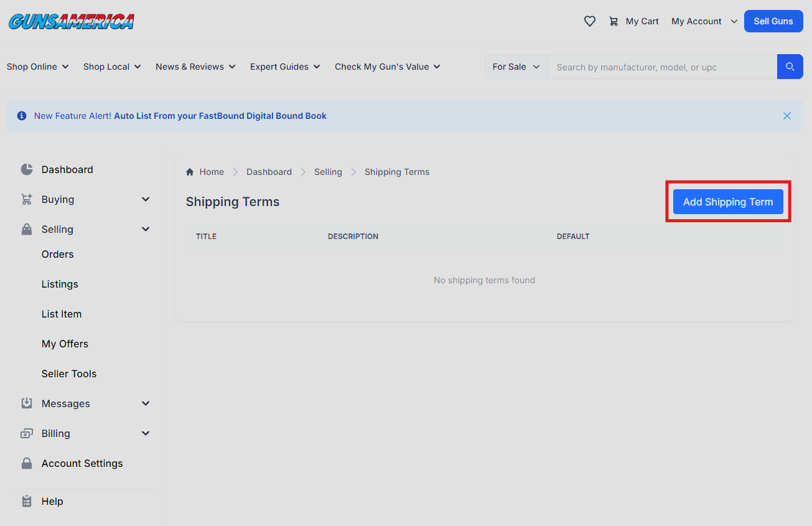Open the For Sale dropdown
Image resolution: width=812 pixels, height=526 pixels.
point(516,67)
